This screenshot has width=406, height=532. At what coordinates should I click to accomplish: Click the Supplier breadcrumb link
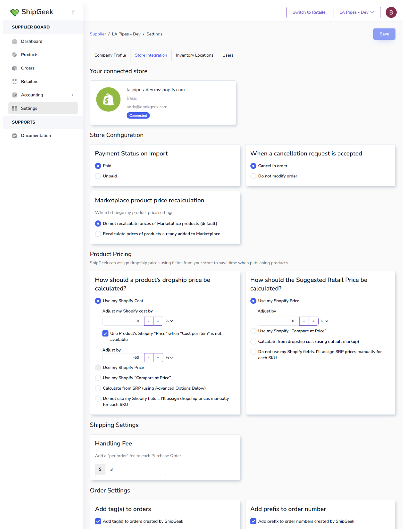(x=98, y=34)
